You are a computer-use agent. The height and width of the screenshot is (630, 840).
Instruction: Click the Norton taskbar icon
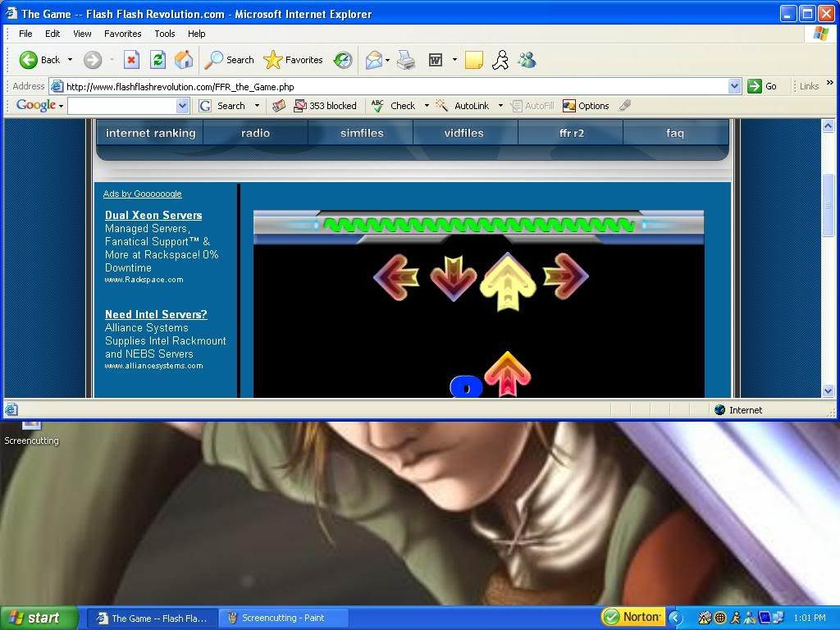(632, 618)
